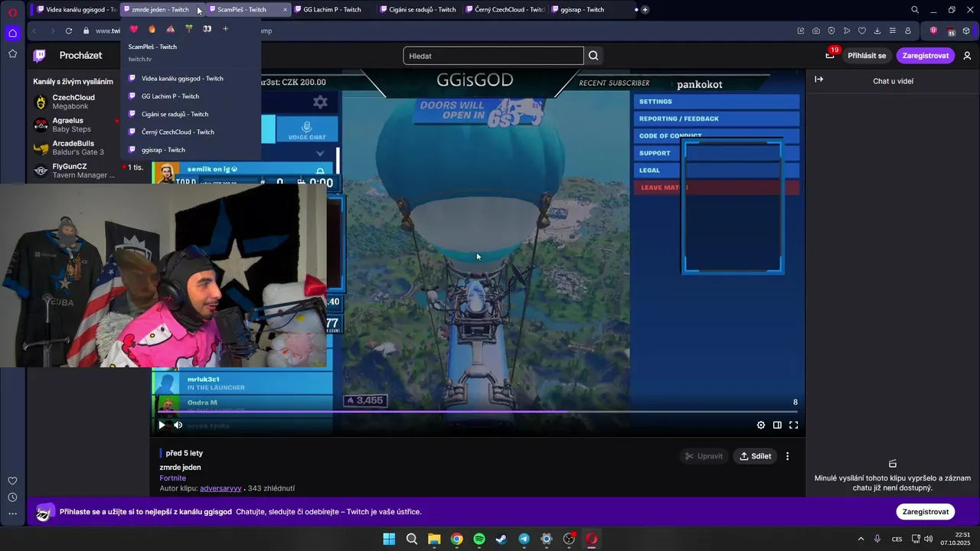This screenshot has height=551, width=980.
Task: Search open tabs magnifier icon
Action: point(915,10)
